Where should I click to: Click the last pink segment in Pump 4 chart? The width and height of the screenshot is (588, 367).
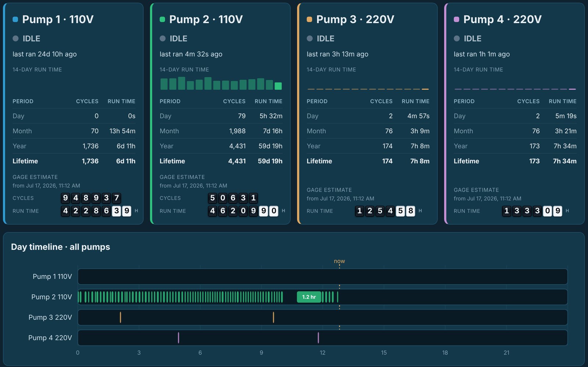tap(572, 89)
